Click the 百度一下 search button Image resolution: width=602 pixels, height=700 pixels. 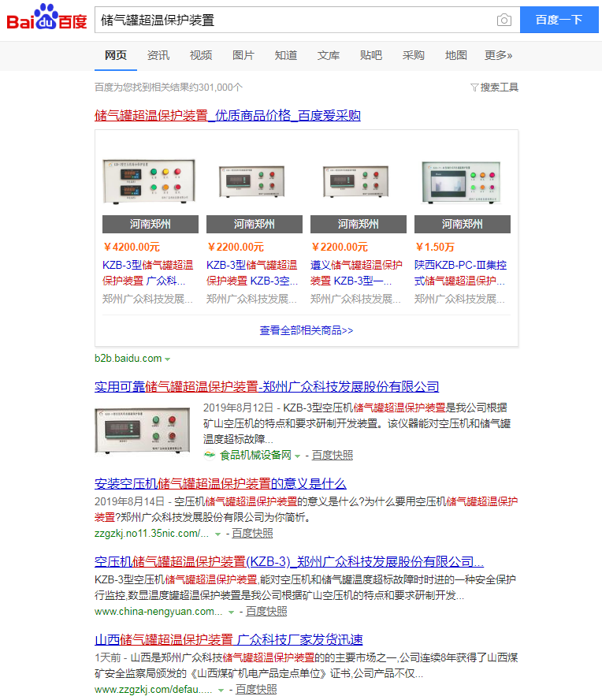(559, 20)
